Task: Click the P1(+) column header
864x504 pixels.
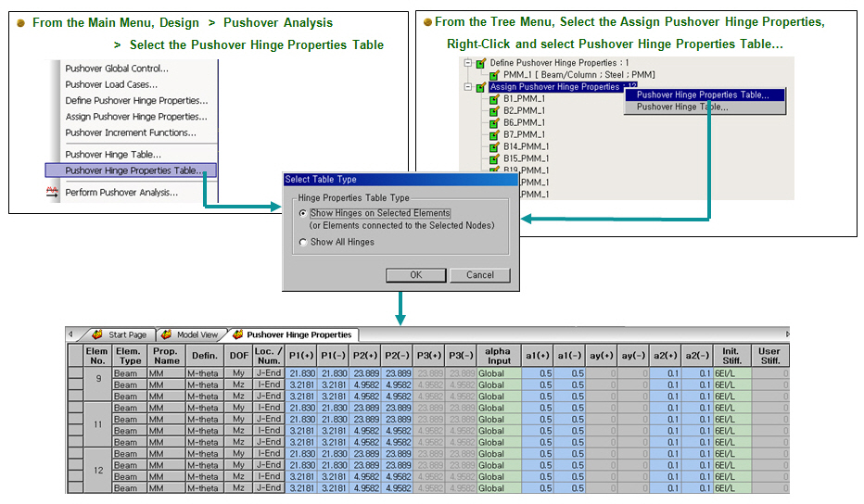Action: (301, 356)
